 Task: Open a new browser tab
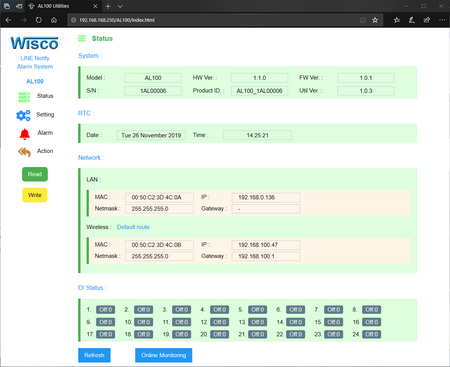(108, 6)
